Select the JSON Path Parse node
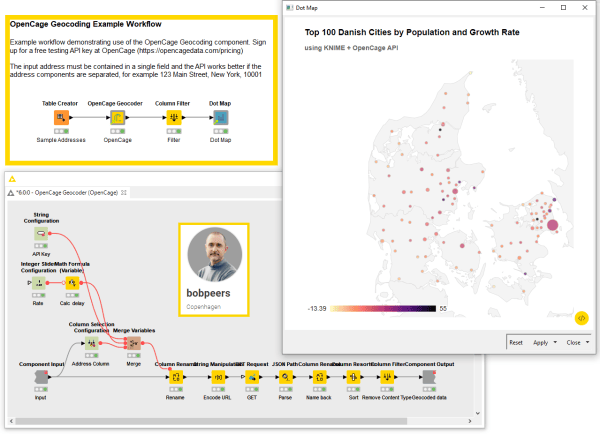600x434 pixels. click(x=285, y=377)
